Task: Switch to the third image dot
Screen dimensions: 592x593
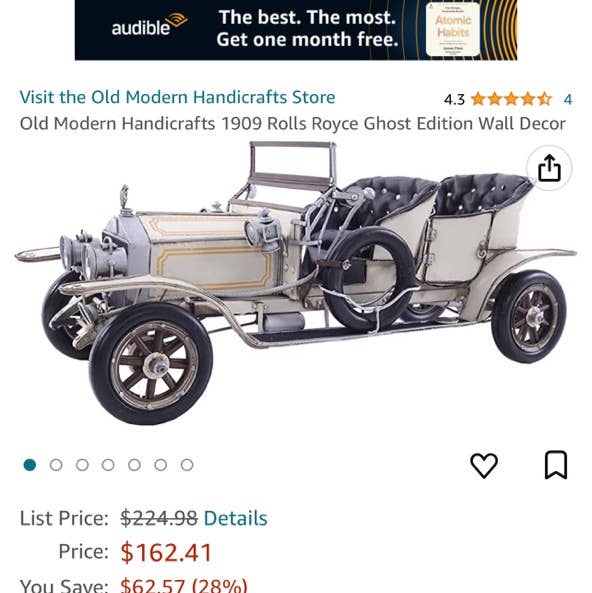Action: (82, 465)
